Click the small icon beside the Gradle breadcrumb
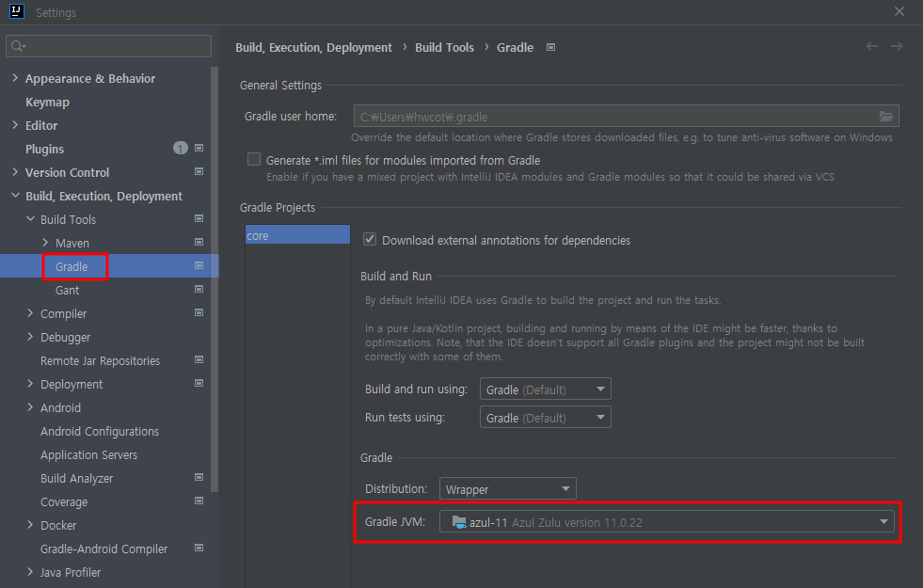This screenshot has height=588, width=923. click(550, 46)
